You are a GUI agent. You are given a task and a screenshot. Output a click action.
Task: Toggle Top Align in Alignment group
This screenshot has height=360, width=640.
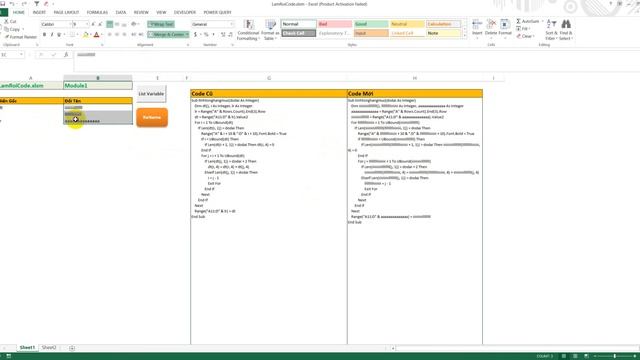click(109, 24)
